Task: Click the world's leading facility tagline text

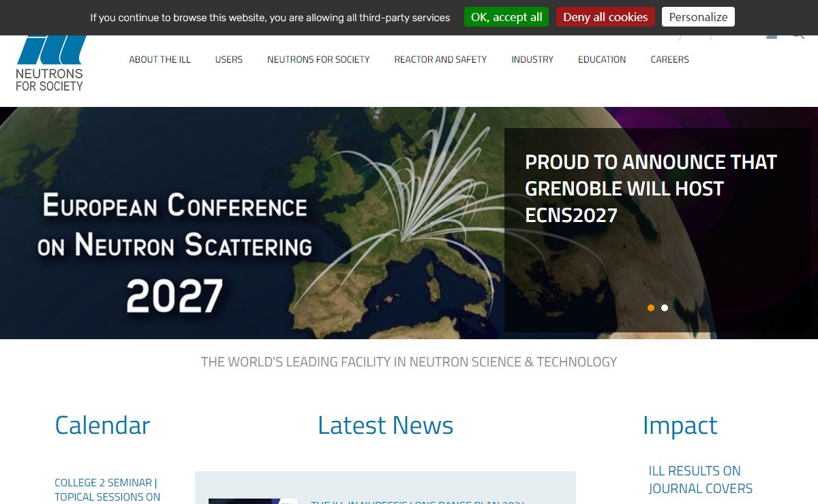Action: tap(409, 362)
